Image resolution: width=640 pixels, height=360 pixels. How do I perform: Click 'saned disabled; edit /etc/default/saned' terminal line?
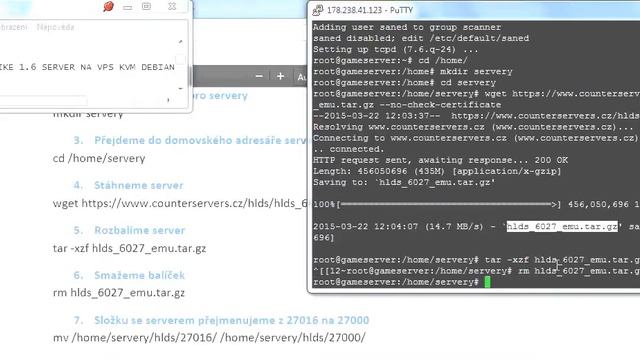[421, 38]
